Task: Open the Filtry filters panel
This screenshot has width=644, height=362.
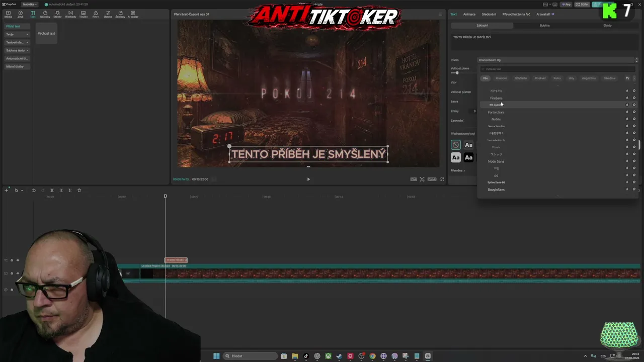Action: point(96,14)
